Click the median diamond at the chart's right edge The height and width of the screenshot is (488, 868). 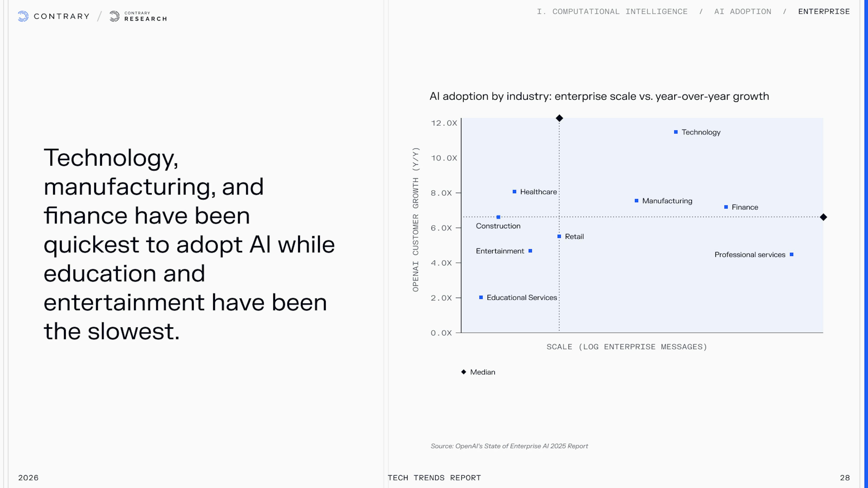(823, 217)
